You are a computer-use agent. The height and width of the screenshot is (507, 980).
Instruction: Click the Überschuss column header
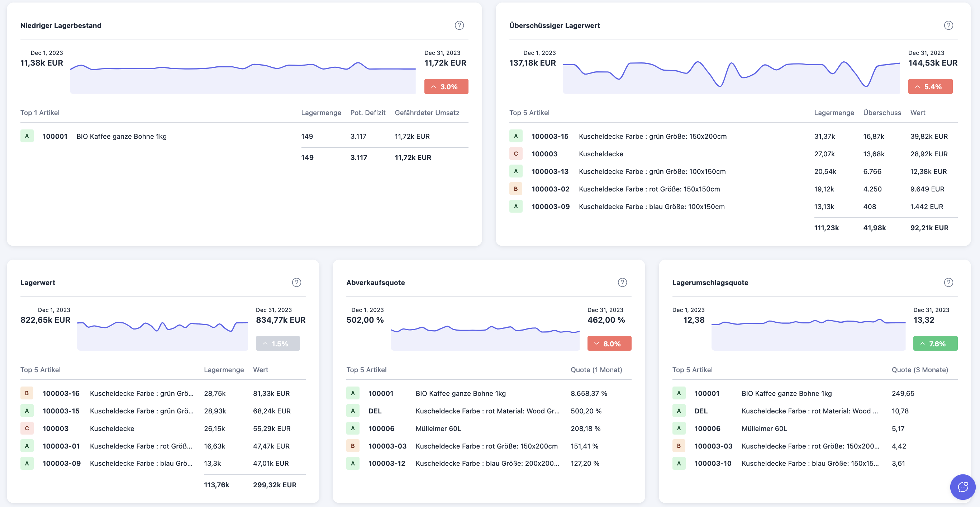[x=881, y=113]
